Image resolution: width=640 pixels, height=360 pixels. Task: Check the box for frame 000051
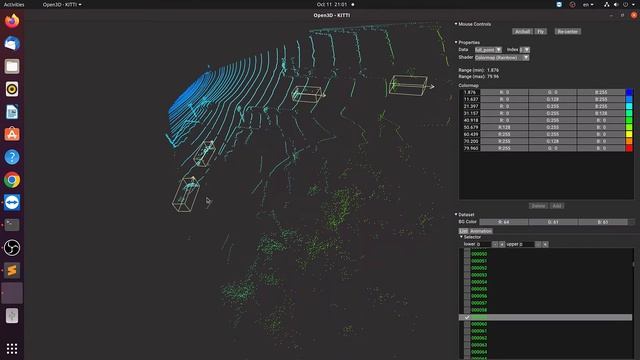(x=467, y=261)
